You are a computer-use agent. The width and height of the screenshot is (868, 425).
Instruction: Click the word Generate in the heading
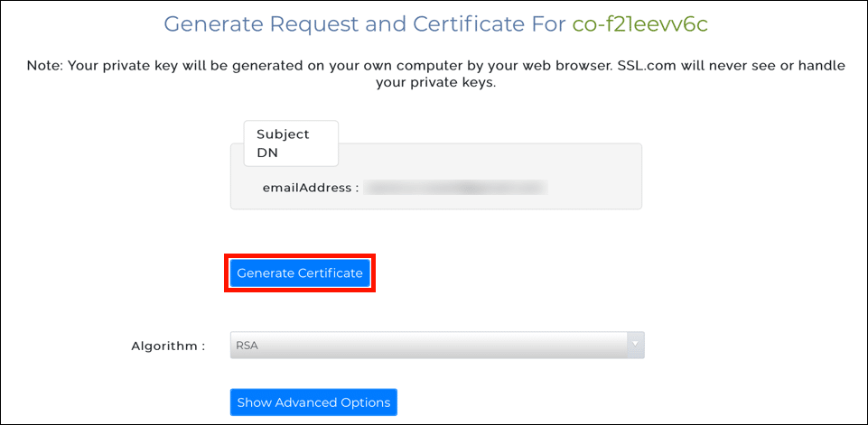tap(211, 24)
